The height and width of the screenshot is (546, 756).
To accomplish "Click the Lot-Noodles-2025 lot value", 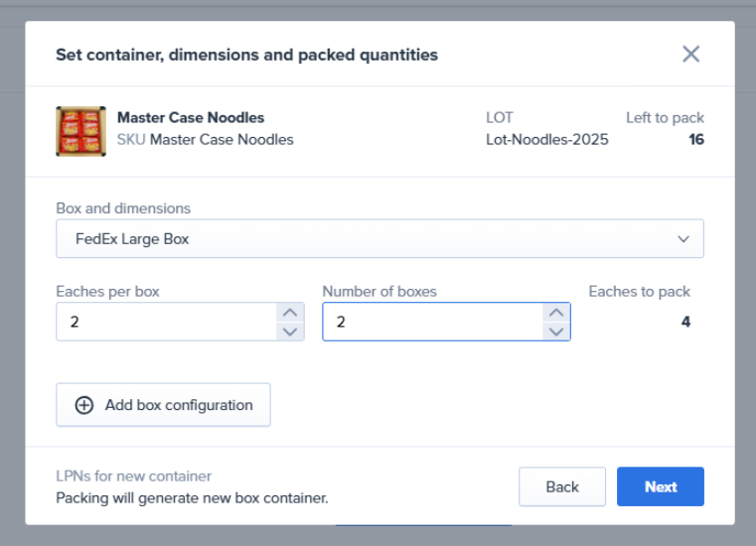I will click(x=546, y=140).
